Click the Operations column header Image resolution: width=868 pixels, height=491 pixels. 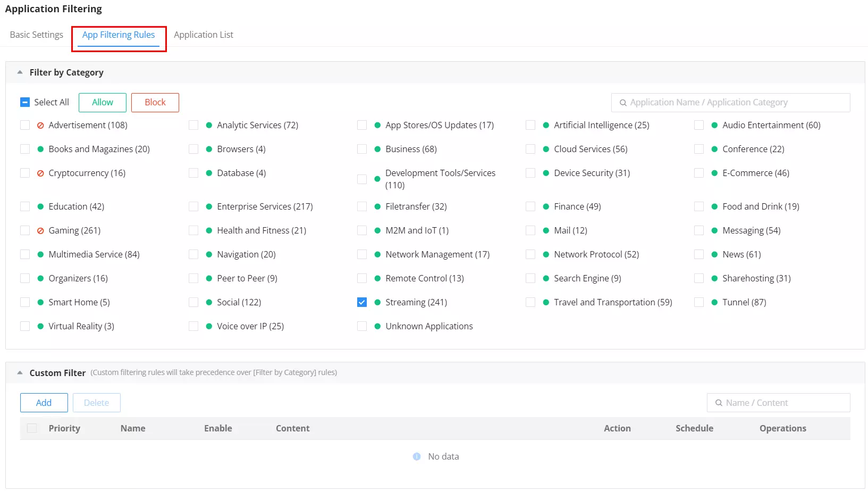click(x=782, y=428)
